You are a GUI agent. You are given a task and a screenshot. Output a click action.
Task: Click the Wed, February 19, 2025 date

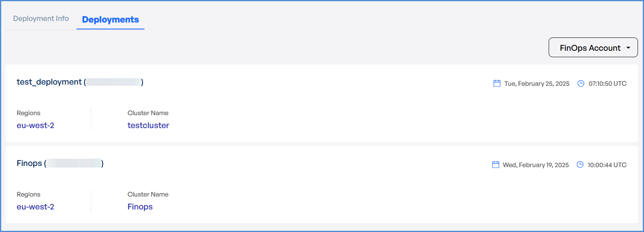pyautogui.click(x=535, y=165)
